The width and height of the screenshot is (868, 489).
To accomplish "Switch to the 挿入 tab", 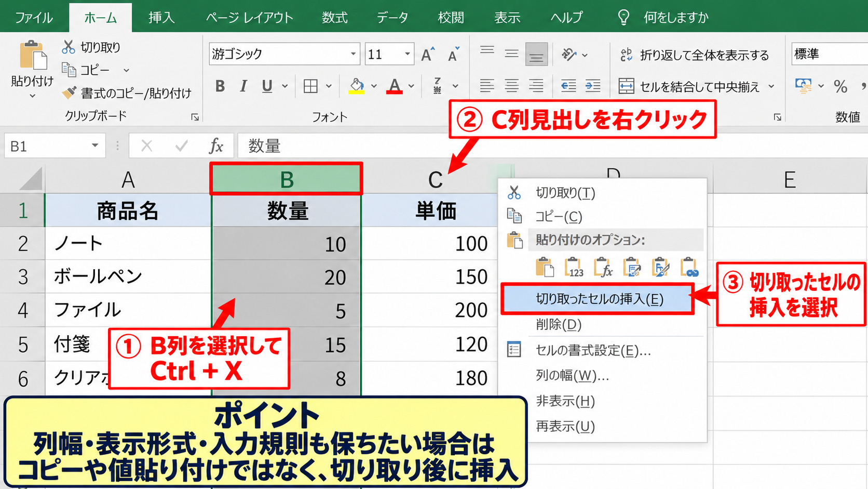I will pyautogui.click(x=161, y=17).
